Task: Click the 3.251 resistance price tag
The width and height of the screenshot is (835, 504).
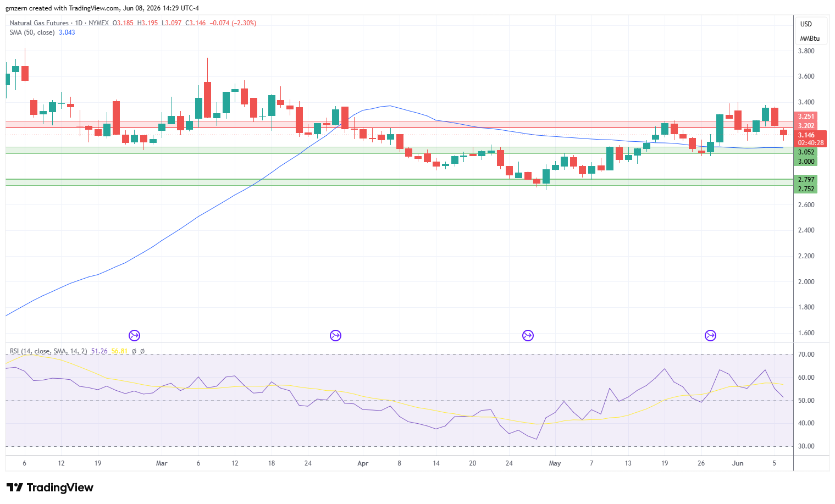Action: [806, 117]
